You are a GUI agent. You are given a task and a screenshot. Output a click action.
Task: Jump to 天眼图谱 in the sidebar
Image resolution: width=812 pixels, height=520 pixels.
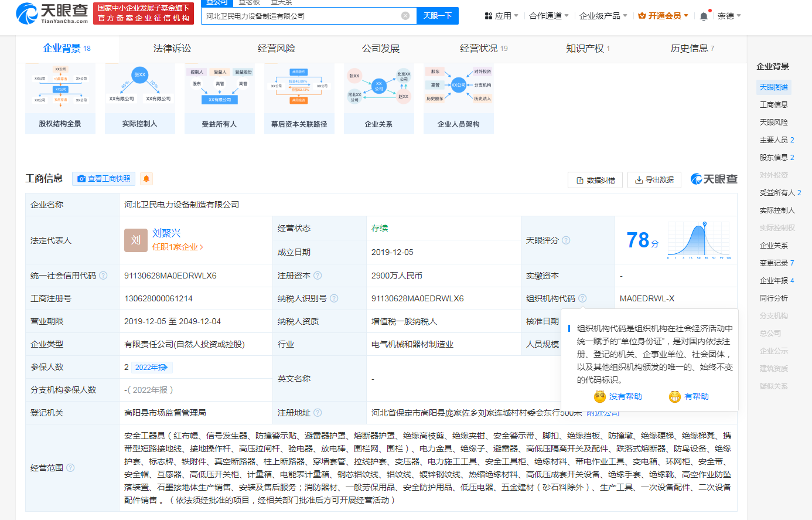(774, 87)
